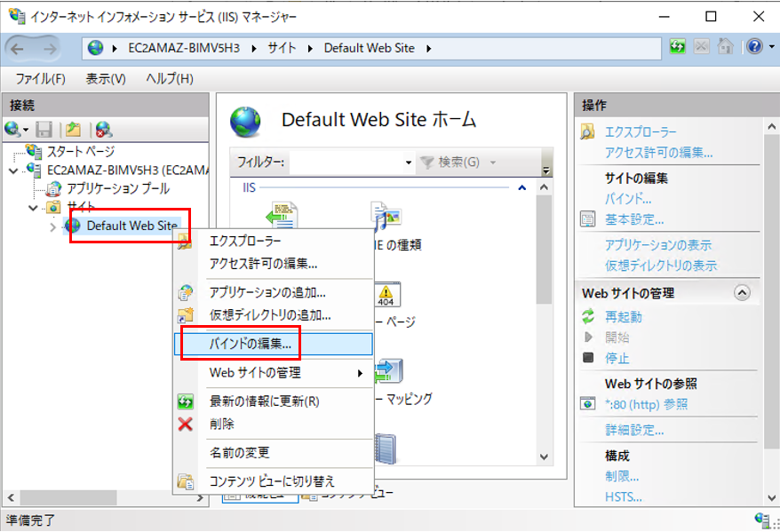780x532 pixels.
Task: Click the black stop square icon
Action: [x=588, y=358]
